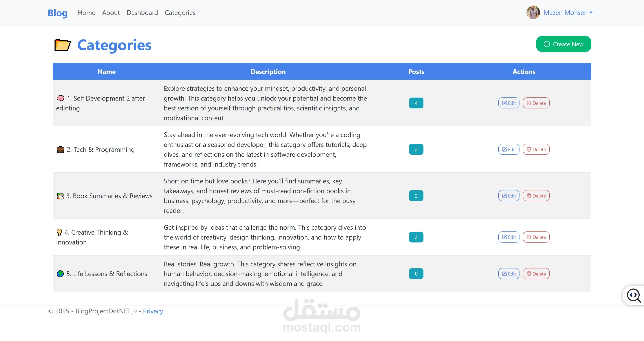644x341 pixels.
Task: Edit the Self Development category
Action: pyautogui.click(x=509, y=103)
